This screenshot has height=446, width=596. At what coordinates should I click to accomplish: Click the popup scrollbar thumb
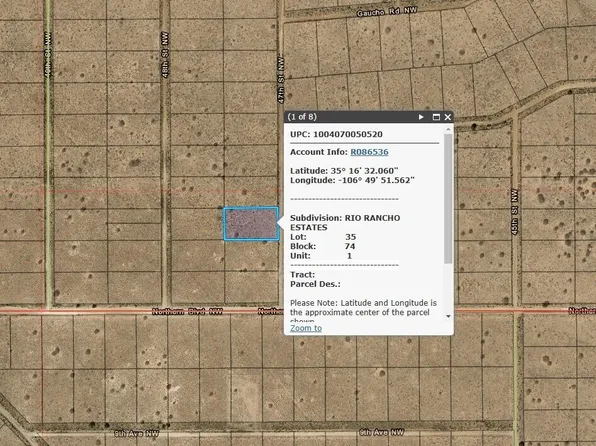(448, 198)
